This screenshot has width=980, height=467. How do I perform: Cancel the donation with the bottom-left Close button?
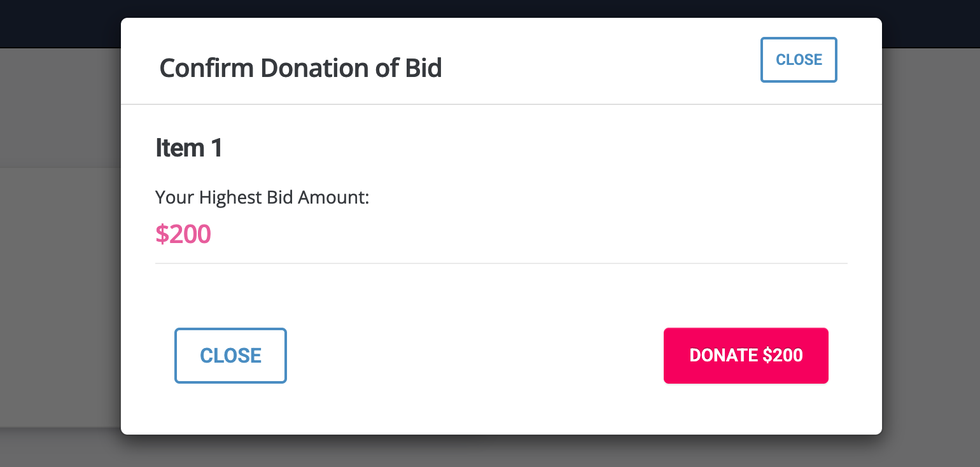(230, 356)
